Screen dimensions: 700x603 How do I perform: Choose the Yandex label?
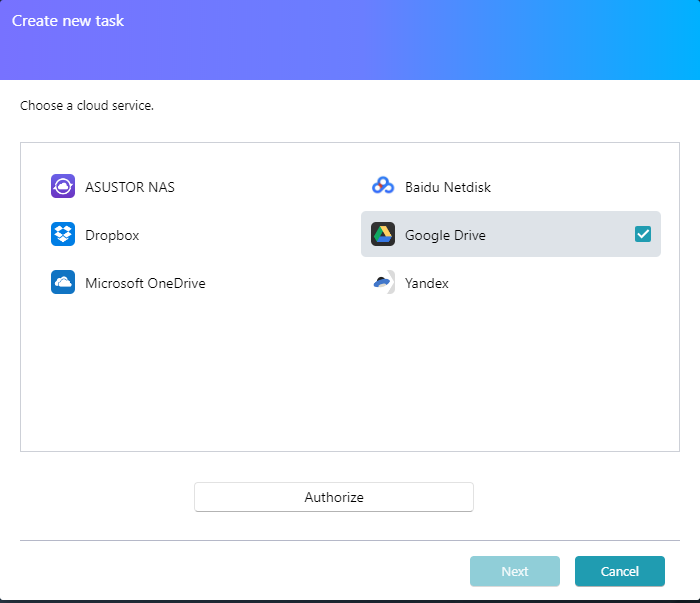click(x=427, y=283)
